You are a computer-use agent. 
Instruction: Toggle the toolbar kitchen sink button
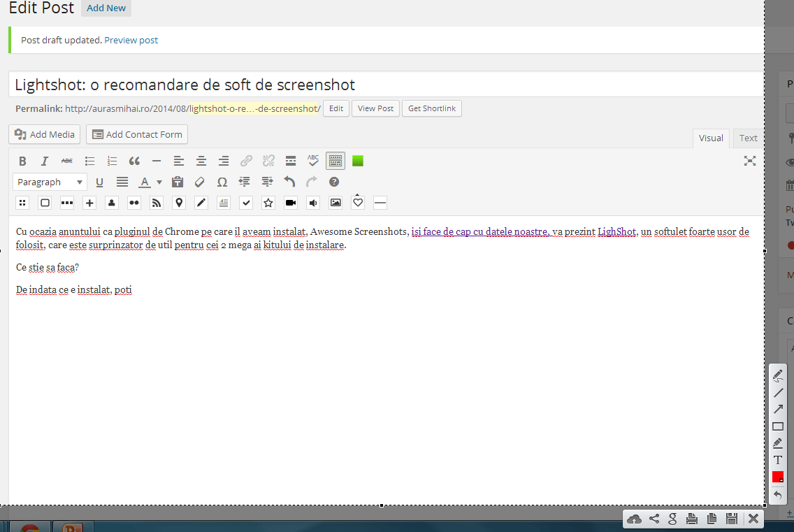tap(335, 161)
